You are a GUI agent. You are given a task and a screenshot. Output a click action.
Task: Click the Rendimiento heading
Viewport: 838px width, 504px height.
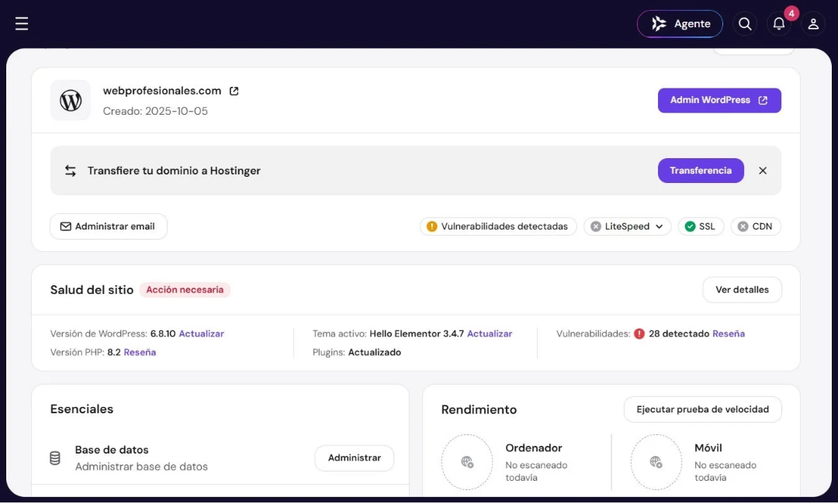pos(479,409)
